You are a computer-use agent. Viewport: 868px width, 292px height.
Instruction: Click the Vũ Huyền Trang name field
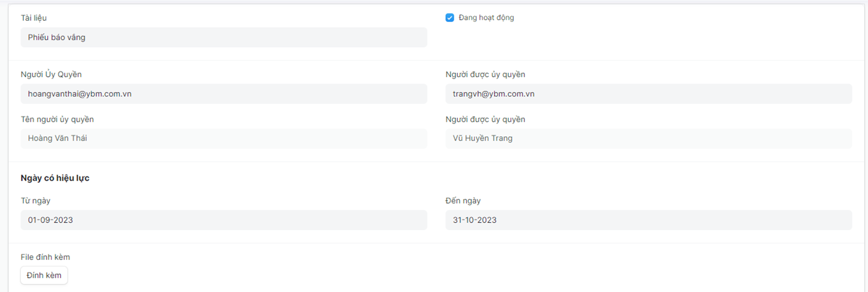(x=648, y=138)
